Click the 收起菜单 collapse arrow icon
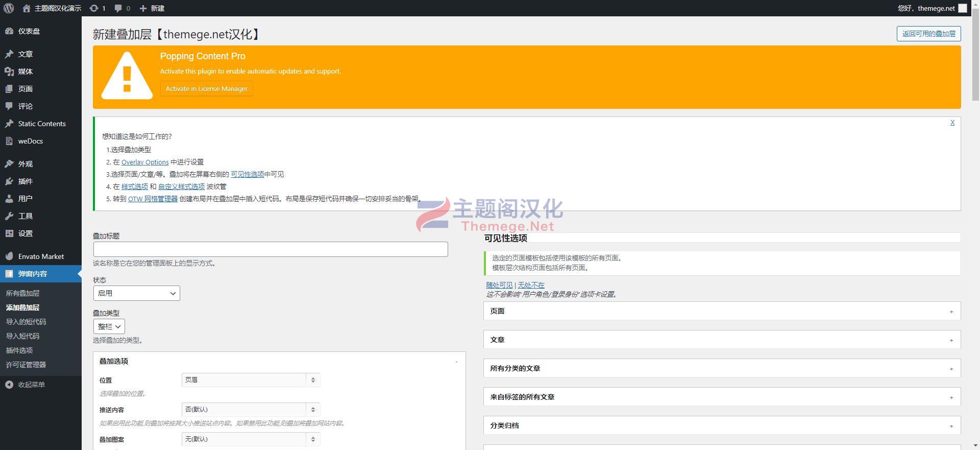980x450 pixels. [9, 385]
